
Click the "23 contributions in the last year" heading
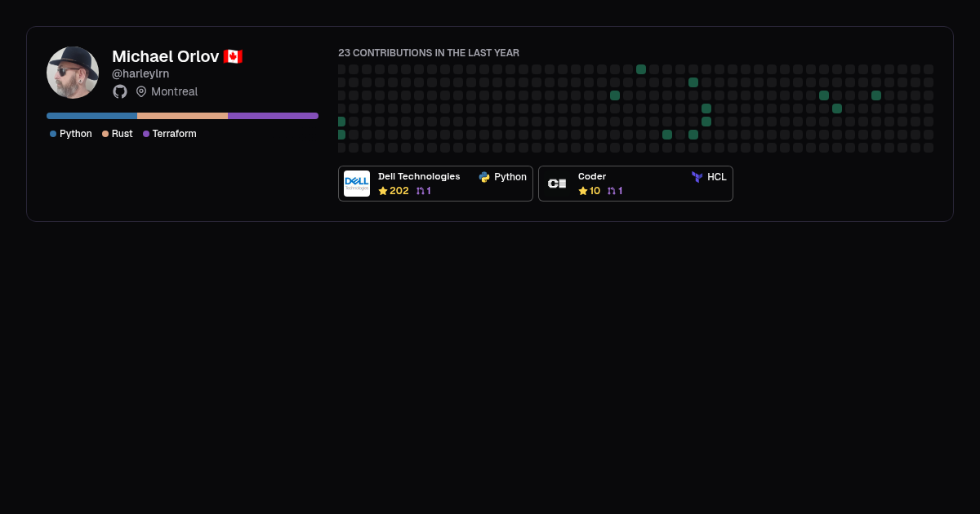pos(429,53)
